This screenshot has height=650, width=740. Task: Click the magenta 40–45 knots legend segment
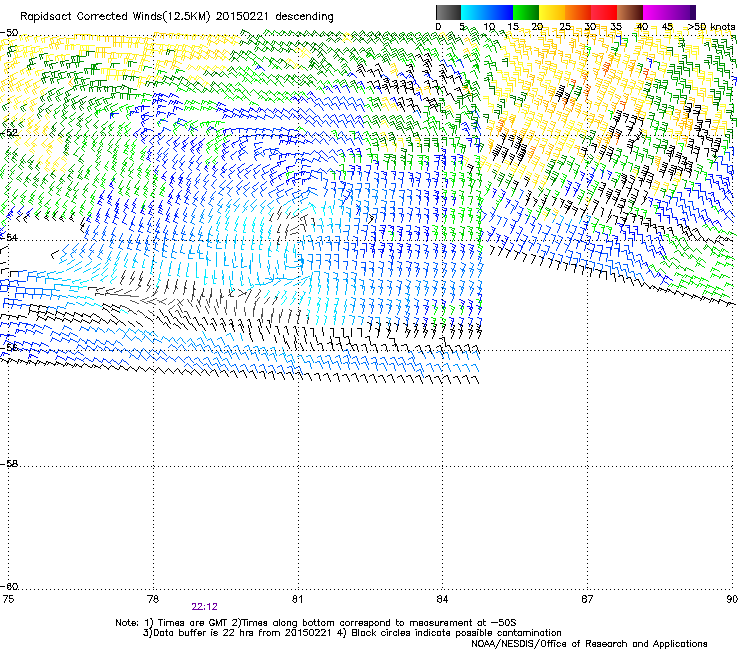point(656,12)
